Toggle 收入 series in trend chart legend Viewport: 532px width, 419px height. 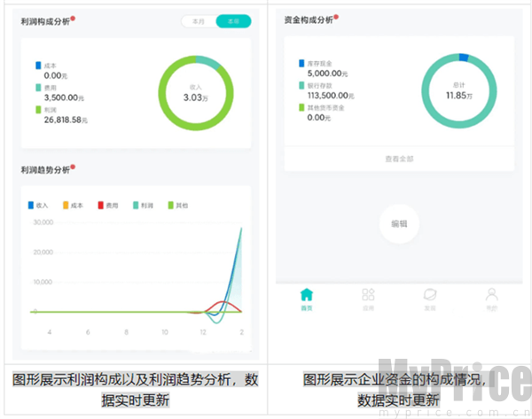click(x=38, y=206)
